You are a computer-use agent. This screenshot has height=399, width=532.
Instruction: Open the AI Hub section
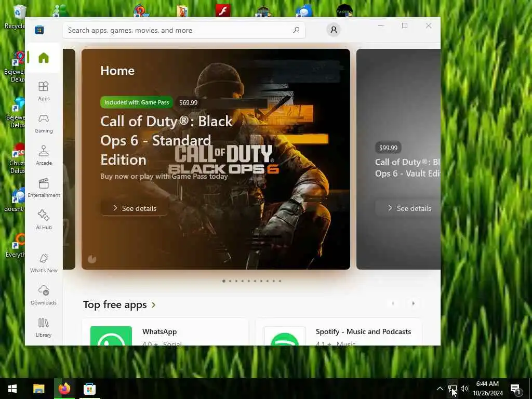(x=44, y=220)
